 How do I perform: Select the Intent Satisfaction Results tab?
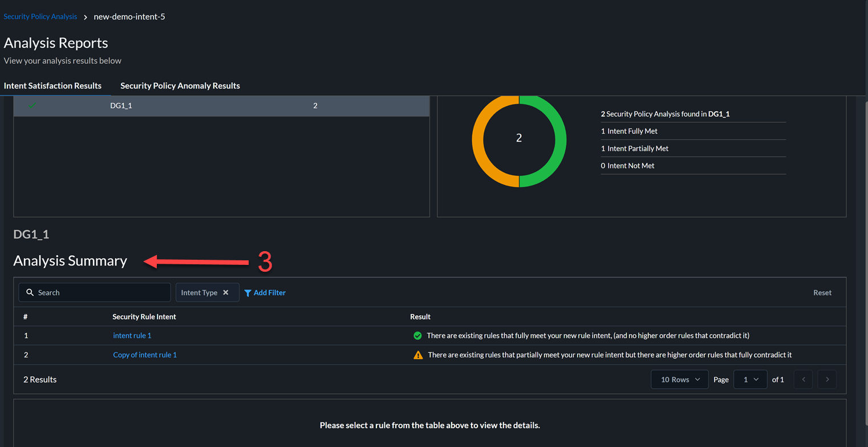(52, 86)
